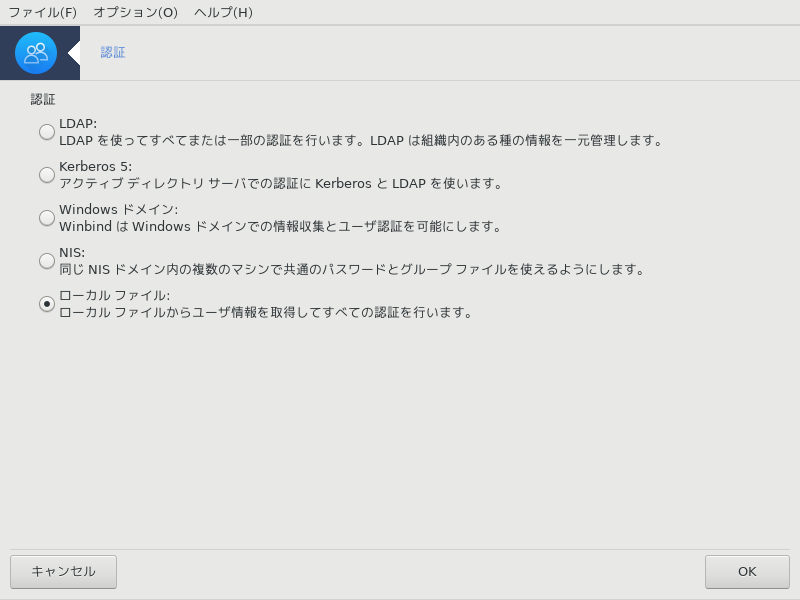This screenshot has height=600, width=800.
Task: Click the Winbind description text
Action: [281, 226]
